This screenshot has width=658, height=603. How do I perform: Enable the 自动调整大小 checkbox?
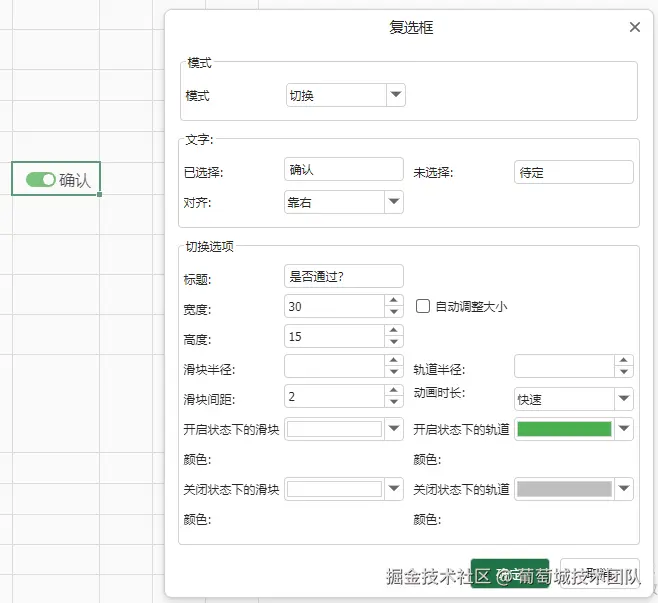tap(423, 306)
